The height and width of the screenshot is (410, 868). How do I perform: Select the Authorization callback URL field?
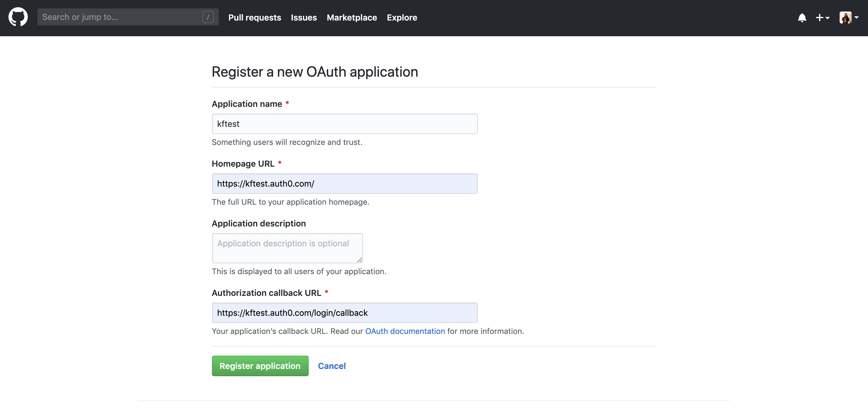coord(345,312)
